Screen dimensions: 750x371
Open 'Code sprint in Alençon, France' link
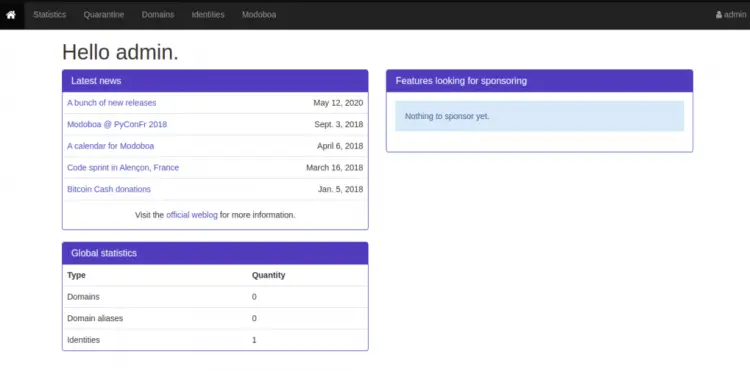point(123,168)
